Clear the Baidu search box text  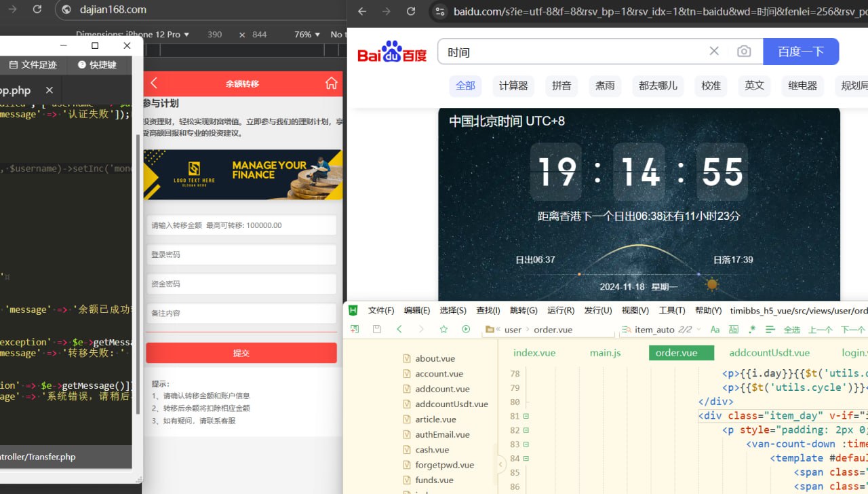pos(714,52)
